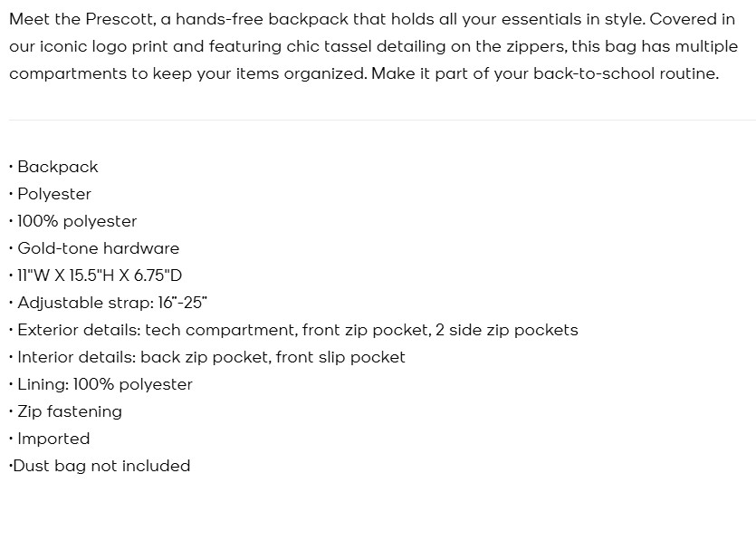Screen dimensions: 756x541
Task: Click the "Polyester" bullet line
Action: click(54, 194)
